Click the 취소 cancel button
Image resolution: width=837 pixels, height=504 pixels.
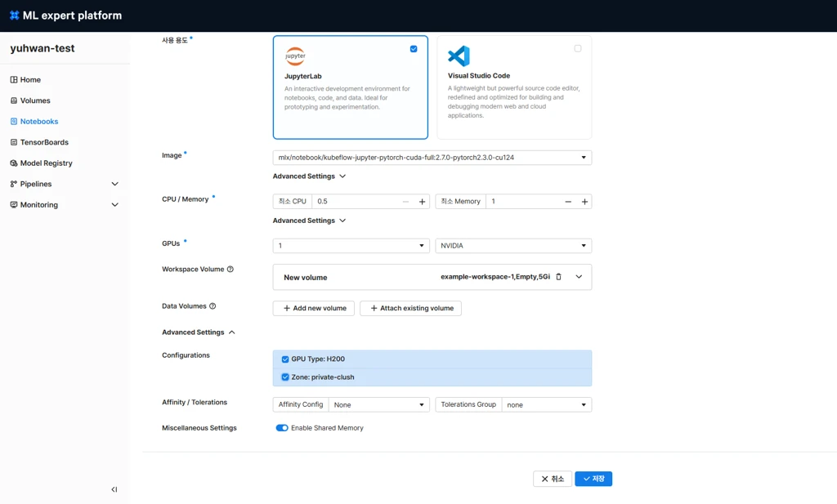pos(553,479)
